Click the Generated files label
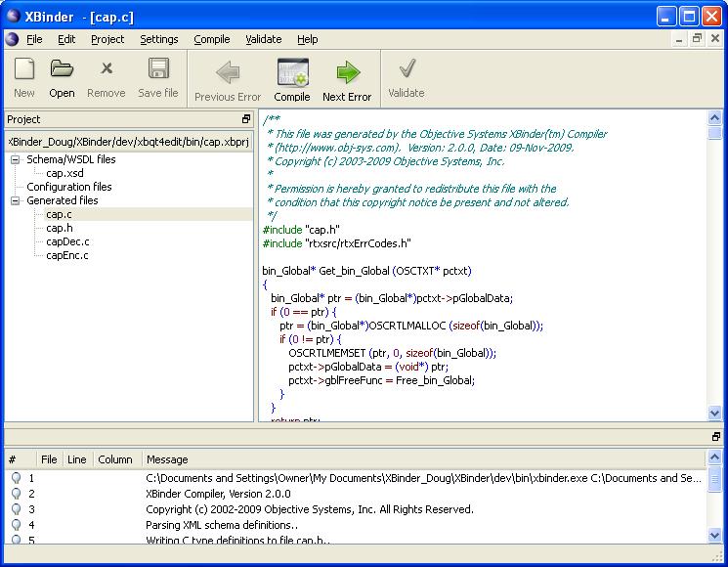 (x=63, y=200)
